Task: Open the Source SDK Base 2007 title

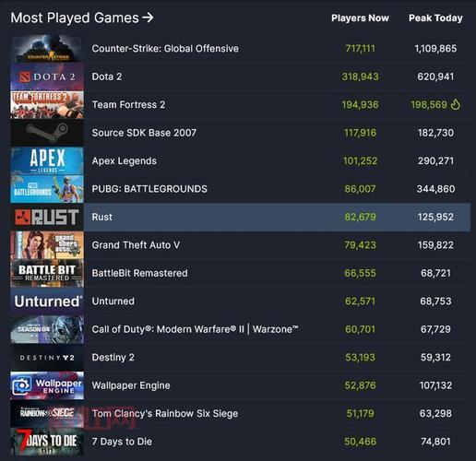Action: coord(144,133)
